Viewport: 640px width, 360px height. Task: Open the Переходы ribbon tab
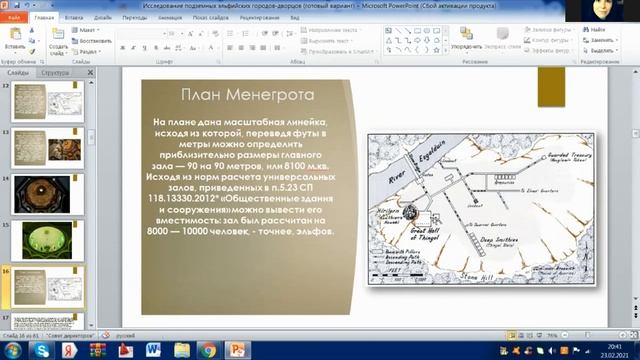pos(134,18)
